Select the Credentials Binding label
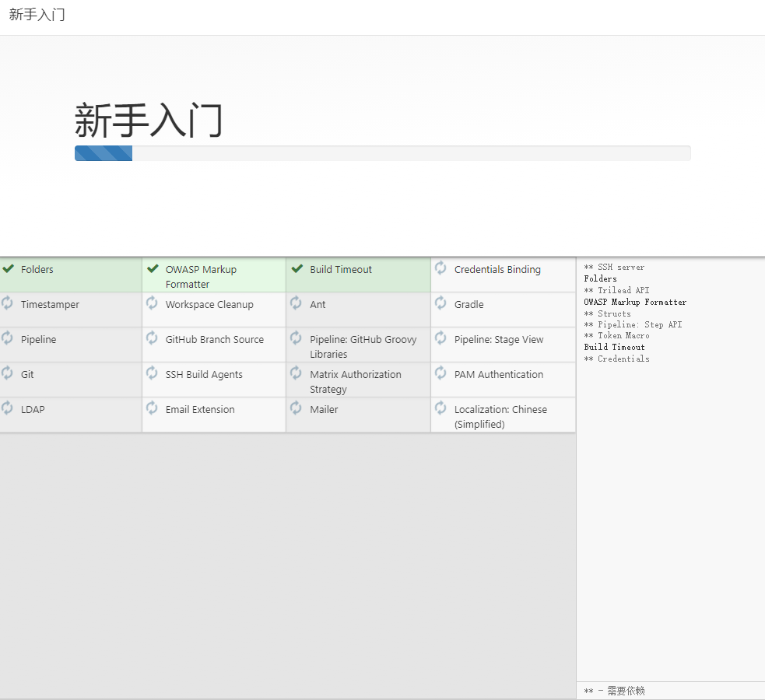This screenshot has width=765, height=700. 497,270
